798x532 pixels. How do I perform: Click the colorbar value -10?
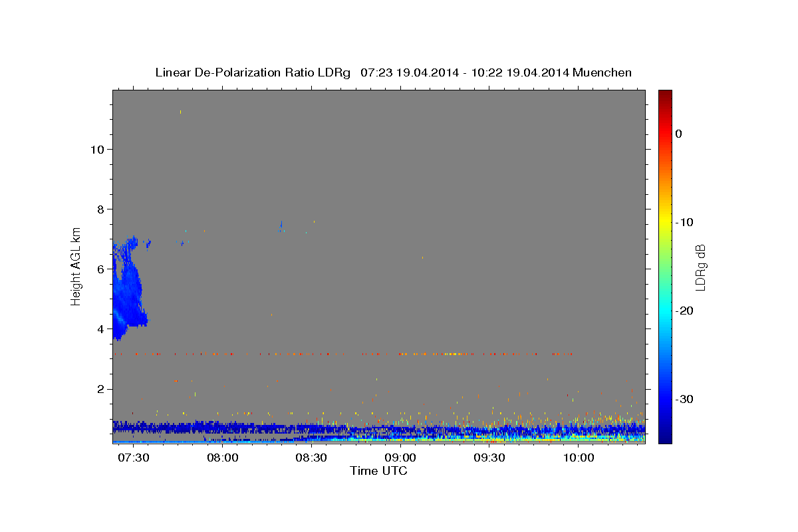684,222
